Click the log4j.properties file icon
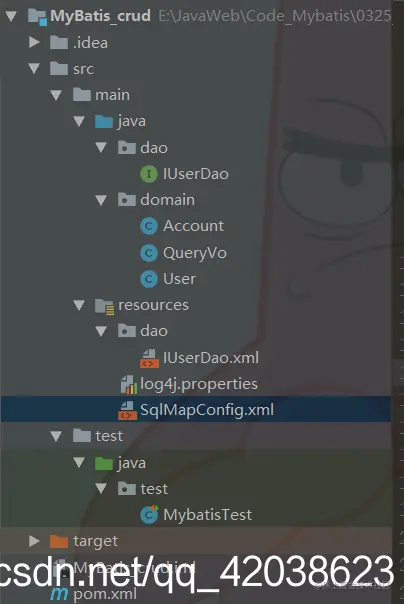Image resolution: width=404 pixels, height=604 pixels. tap(129, 384)
